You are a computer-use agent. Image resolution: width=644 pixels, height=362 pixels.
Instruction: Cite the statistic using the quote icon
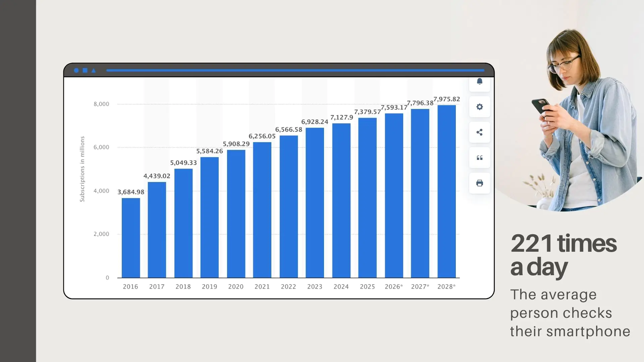click(x=479, y=158)
